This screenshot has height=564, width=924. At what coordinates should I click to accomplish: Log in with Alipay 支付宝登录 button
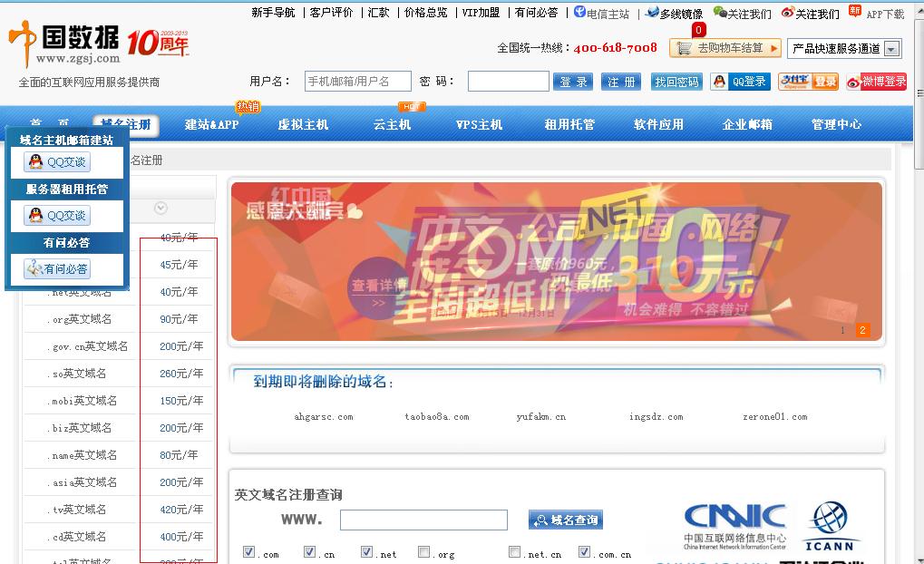(808, 82)
